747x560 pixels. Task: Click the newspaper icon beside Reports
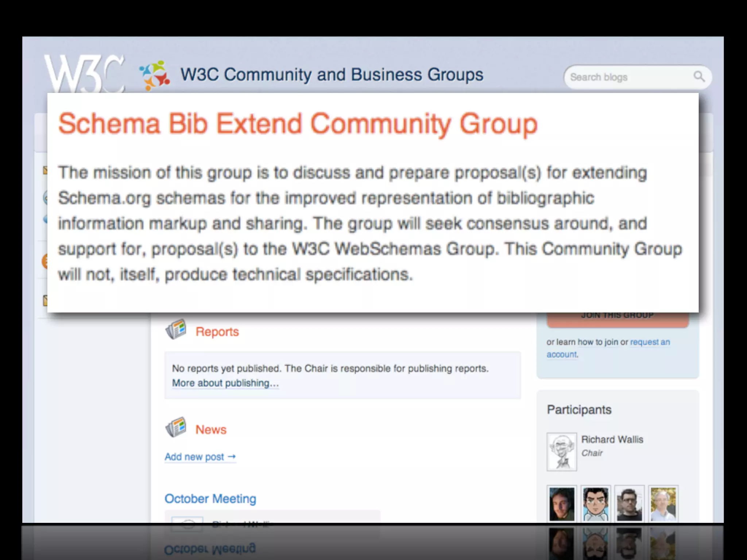pyautogui.click(x=176, y=330)
